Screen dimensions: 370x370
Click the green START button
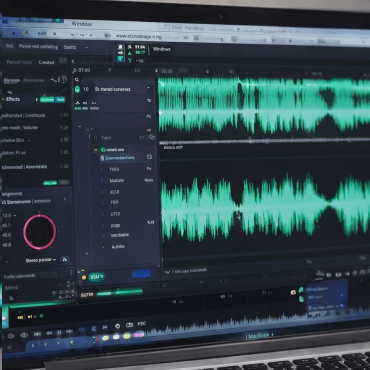coord(97,277)
